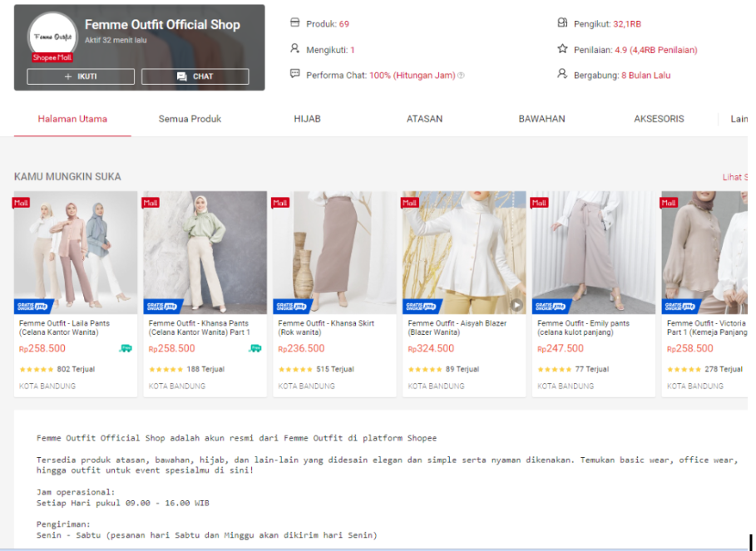Click the Khansa Skirt (Rok wanita) title
Image resolution: width=756 pixels, height=551 pixels.
tap(326, 327)
